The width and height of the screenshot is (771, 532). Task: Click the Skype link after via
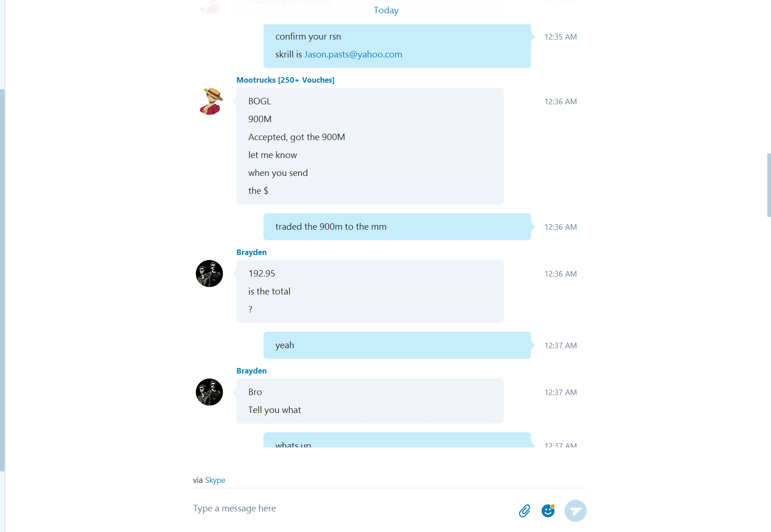215,480
